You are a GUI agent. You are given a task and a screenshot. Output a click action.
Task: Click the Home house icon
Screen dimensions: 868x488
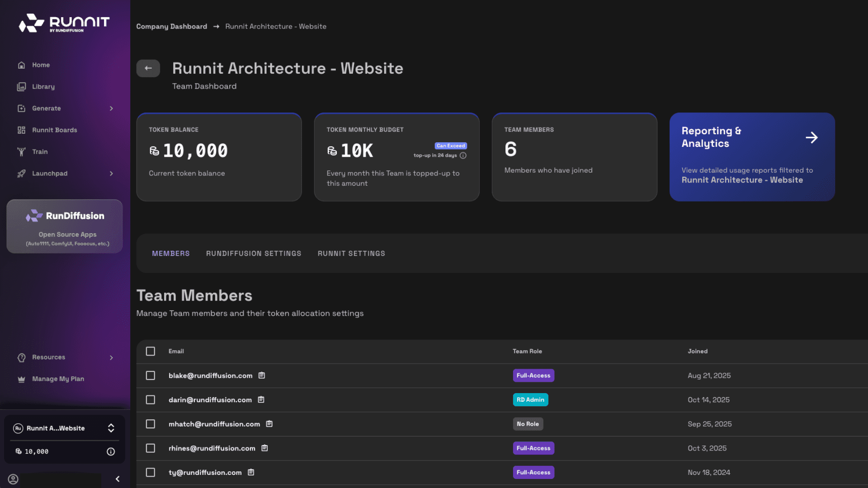(21, 65)
